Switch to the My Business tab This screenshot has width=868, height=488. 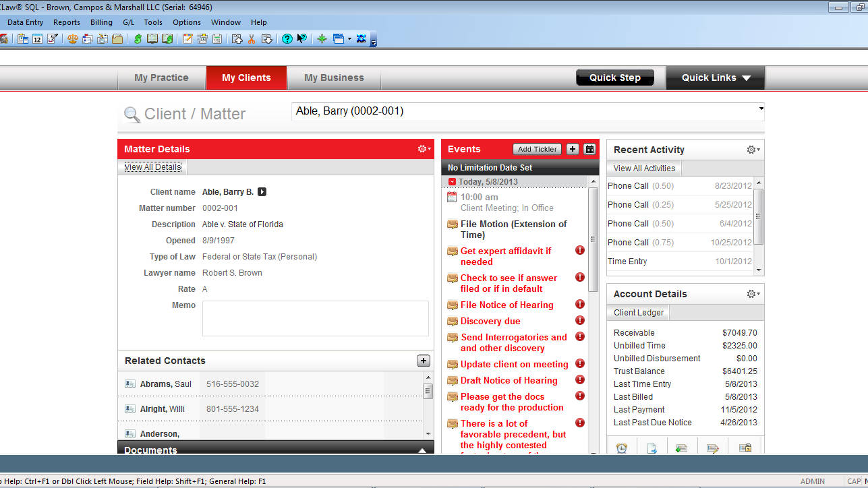(x=333, y=77)
